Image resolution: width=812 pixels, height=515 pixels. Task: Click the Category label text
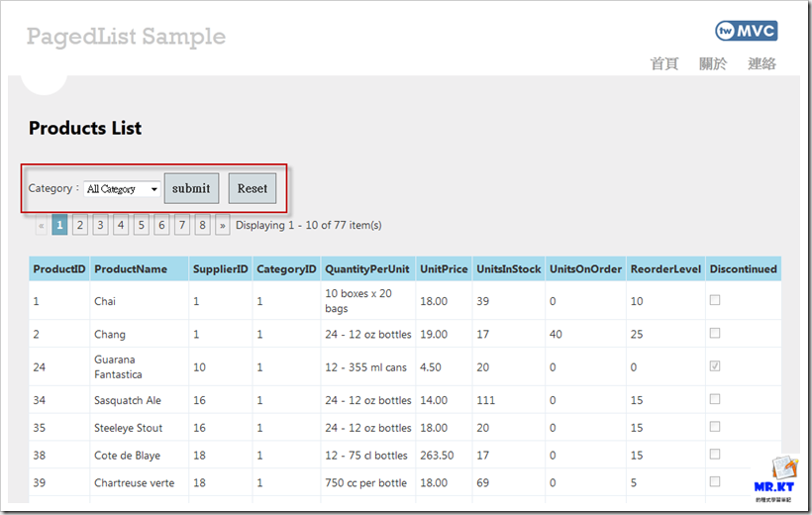(x=53, y=188)
